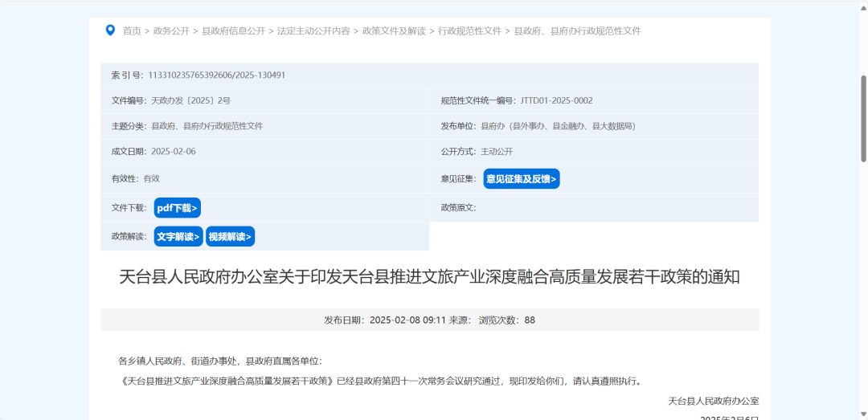Click 发布单位 value 县府办
Image resolution: width=868 pixels, height=420 pixels.
click(x=558, y=126)
